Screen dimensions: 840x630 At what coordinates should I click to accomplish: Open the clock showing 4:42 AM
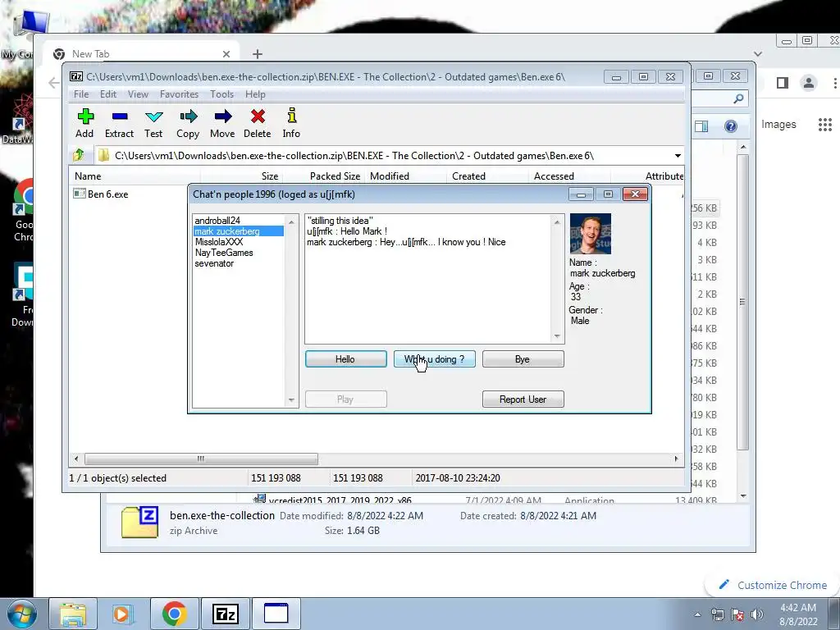coord(798,614)
